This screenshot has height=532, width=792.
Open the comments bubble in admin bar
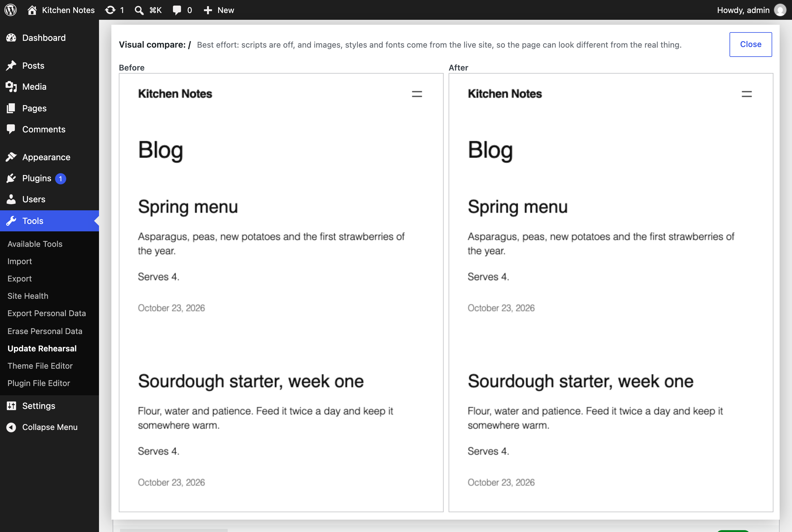pyautogui.click(x=177, y=10)
